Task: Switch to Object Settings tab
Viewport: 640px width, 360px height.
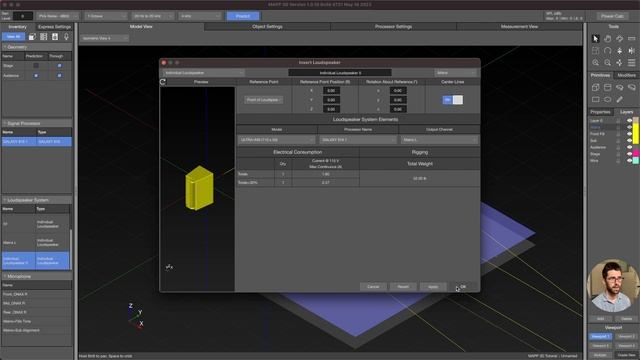Action: click(267, 27)
